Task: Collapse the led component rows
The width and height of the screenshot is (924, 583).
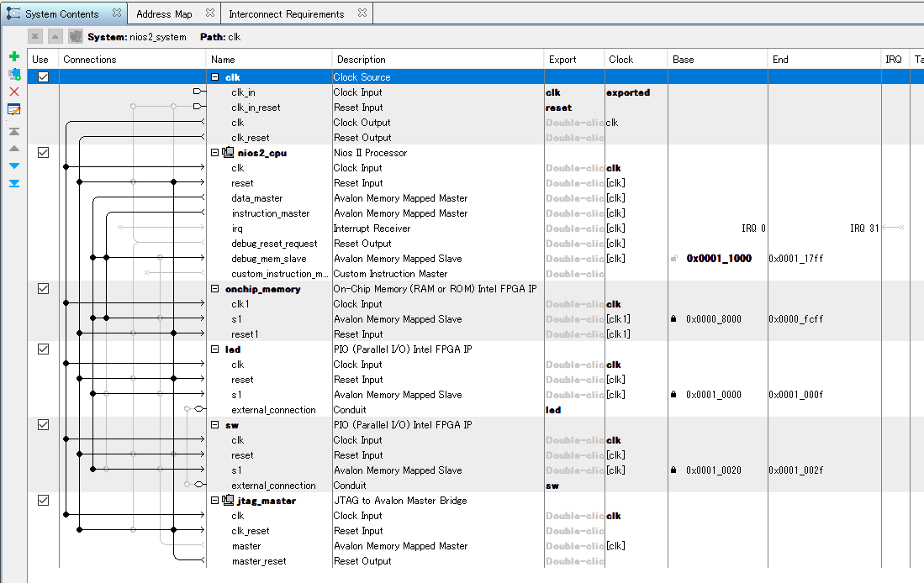Action: 215,349
